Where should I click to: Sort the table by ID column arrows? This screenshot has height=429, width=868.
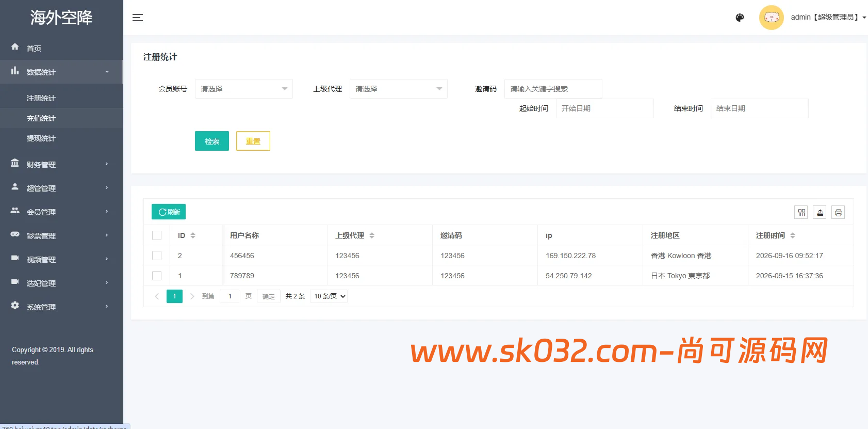pyautogui.click(x=193, y=235)
